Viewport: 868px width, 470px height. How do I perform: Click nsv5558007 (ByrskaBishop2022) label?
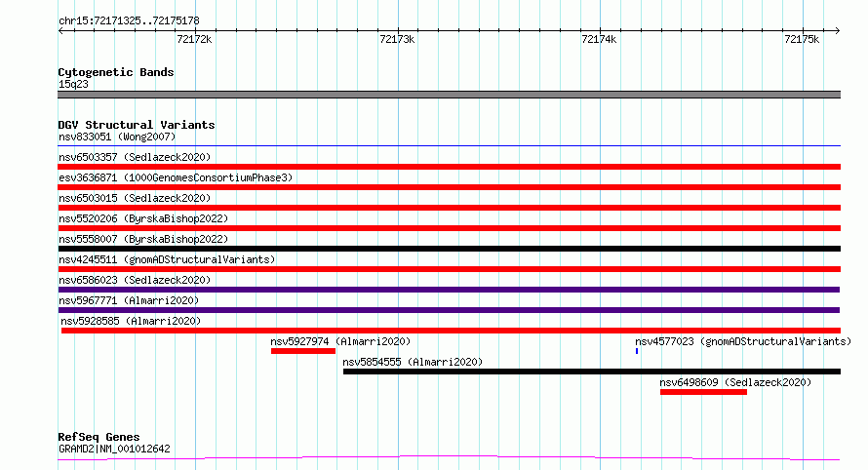pyautogui.click(x=143, y=239)
